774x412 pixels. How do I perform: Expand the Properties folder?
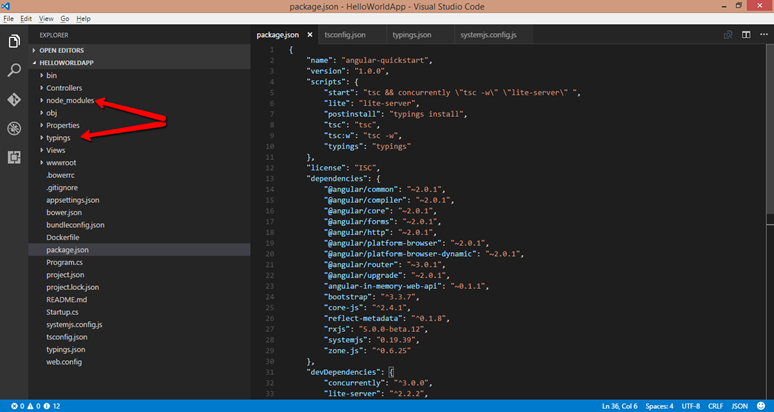(63, 125)
